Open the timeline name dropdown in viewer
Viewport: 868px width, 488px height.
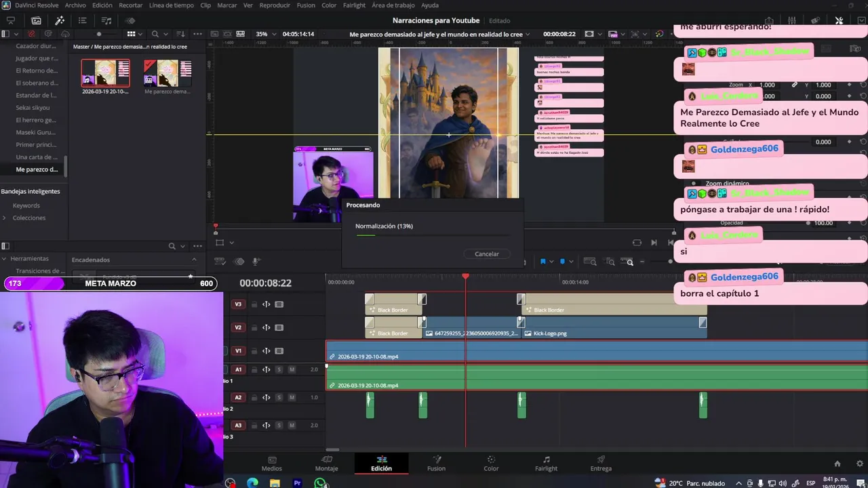pyautogui.click(x=528, y=34)
